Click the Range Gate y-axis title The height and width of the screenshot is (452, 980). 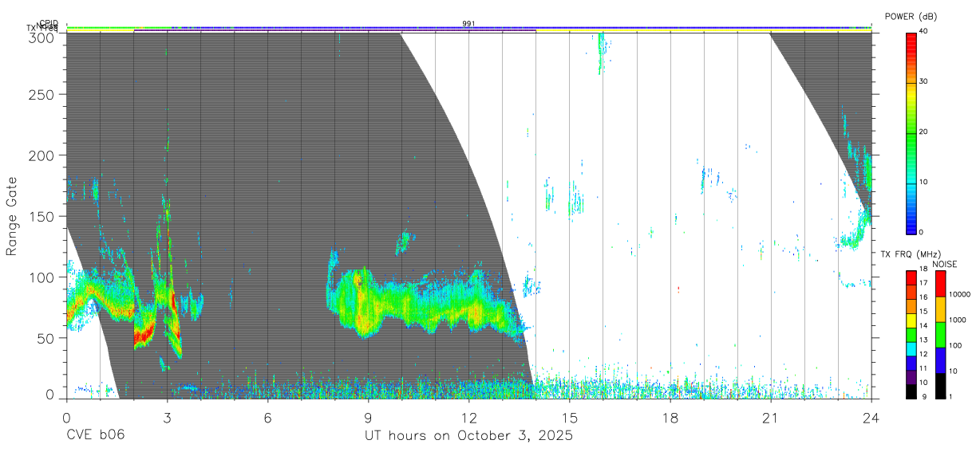(13, 216)
